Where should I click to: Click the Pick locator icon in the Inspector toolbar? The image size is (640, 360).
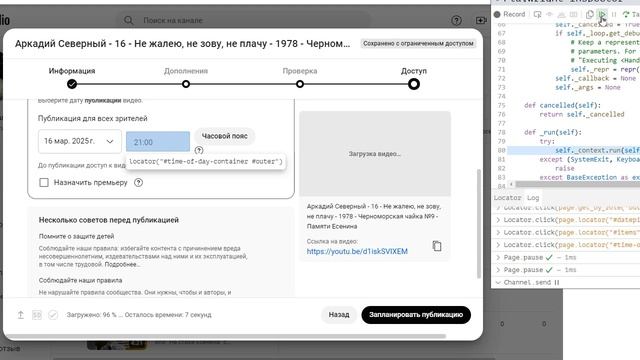click(537, 14)
